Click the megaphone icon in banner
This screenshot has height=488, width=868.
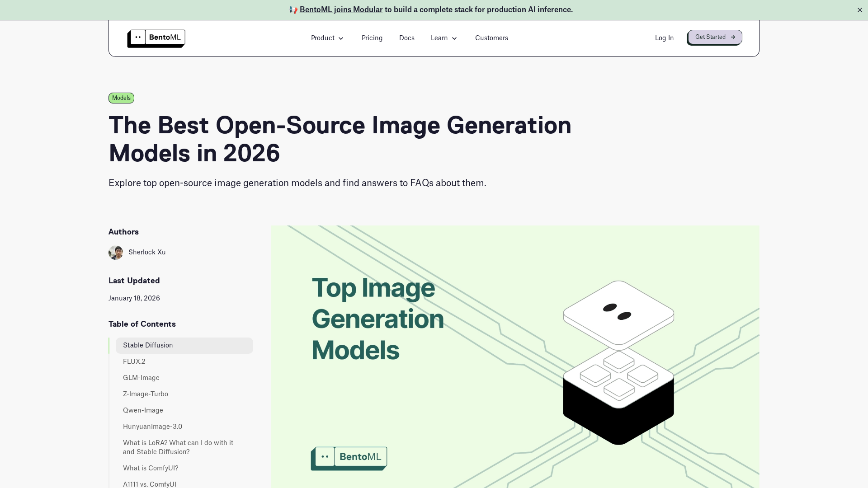coord(293,10)
